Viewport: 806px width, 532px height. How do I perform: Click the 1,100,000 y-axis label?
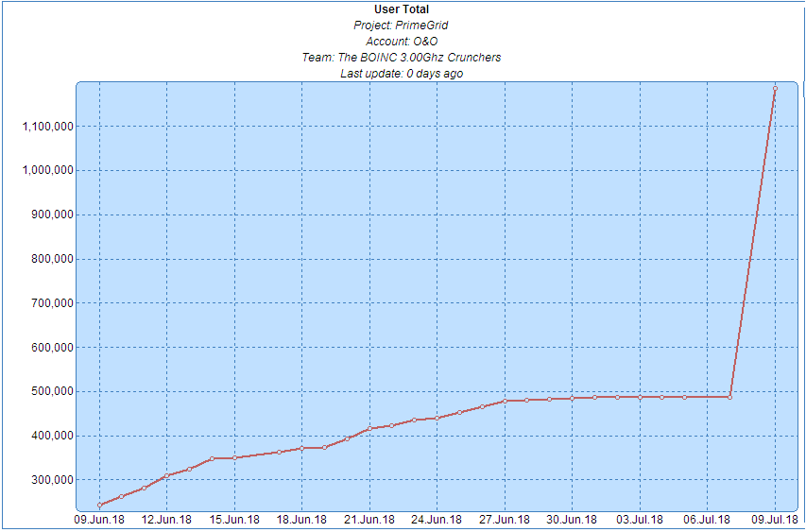48,126
